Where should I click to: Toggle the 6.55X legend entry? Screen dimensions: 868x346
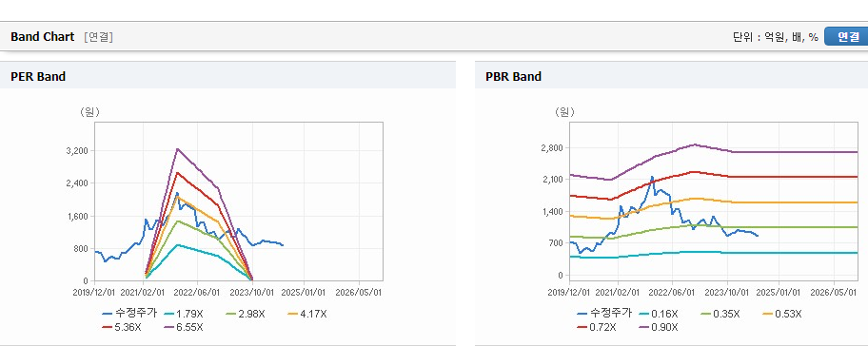(x=184, y=327)
